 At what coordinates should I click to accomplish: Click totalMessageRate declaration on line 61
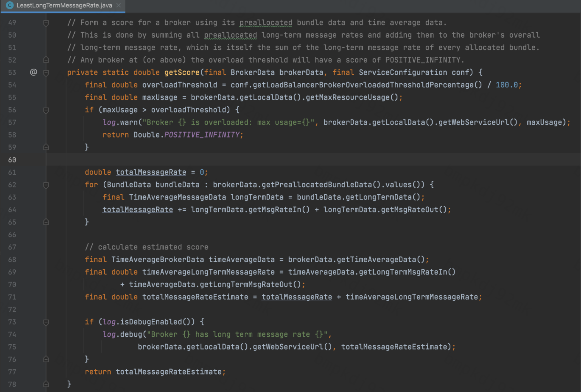[151, 172]
